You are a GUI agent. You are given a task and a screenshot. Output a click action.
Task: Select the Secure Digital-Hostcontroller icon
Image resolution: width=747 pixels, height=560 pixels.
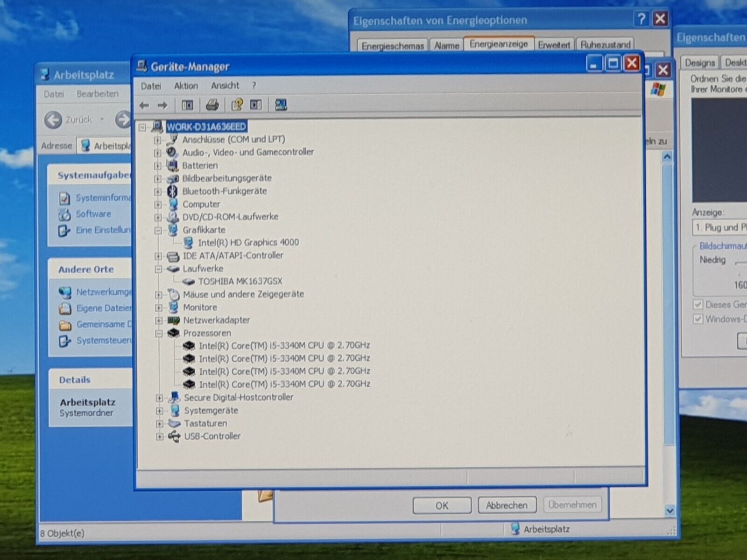click(174, 398)
